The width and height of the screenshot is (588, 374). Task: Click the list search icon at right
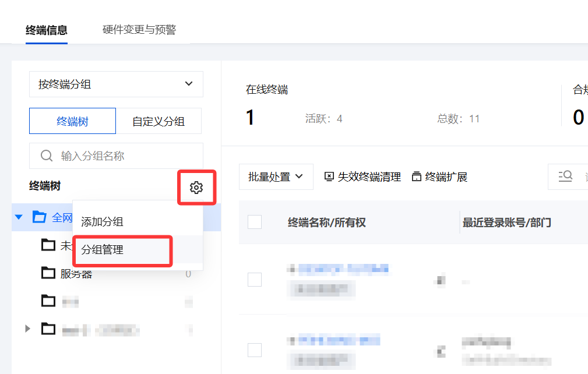(565, 176)
